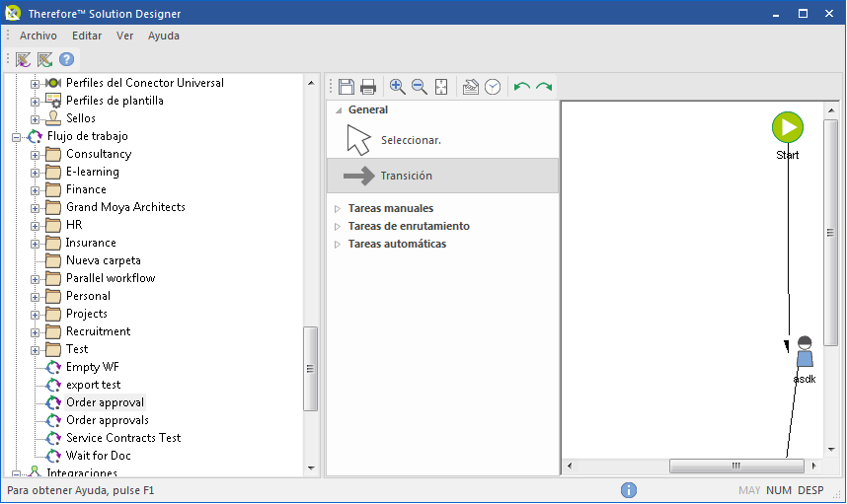Screen dimensions: 847x504
Task: Select the Transición arrow tool
Action: click(x=443, y=176)
